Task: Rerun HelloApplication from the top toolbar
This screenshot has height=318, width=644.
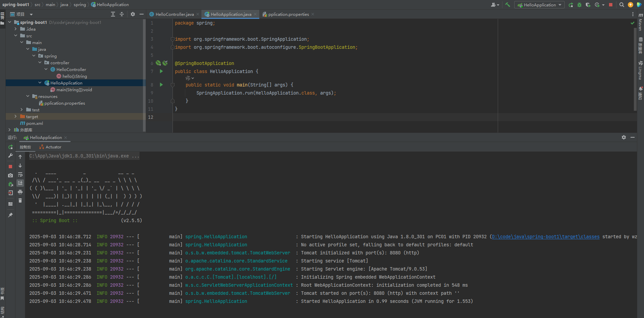Action: click(571, 5)
